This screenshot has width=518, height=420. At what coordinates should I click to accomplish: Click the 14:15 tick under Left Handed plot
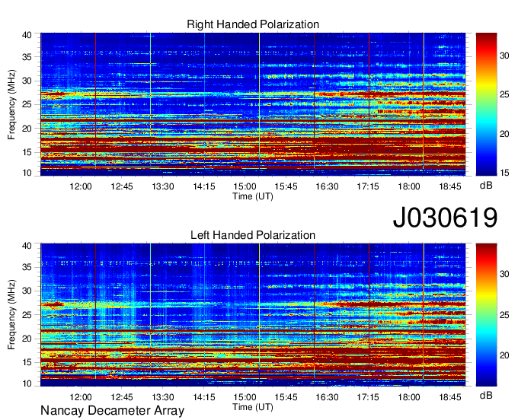click(x=204, y=397)
